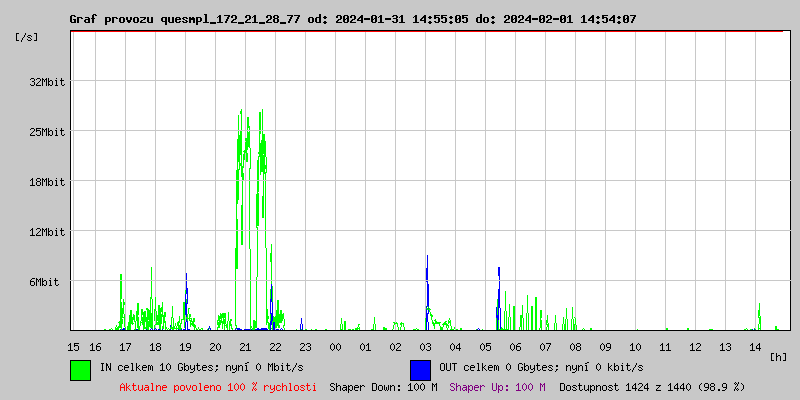
Task: Select the 12Mbit y-axis label
Action: tap(47, 232)
